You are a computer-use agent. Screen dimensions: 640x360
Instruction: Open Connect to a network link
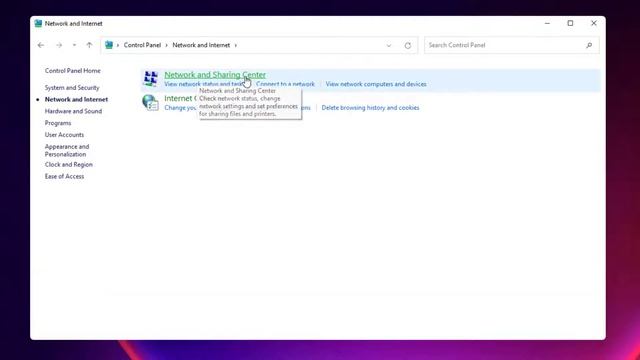click(x=285, y=84)
